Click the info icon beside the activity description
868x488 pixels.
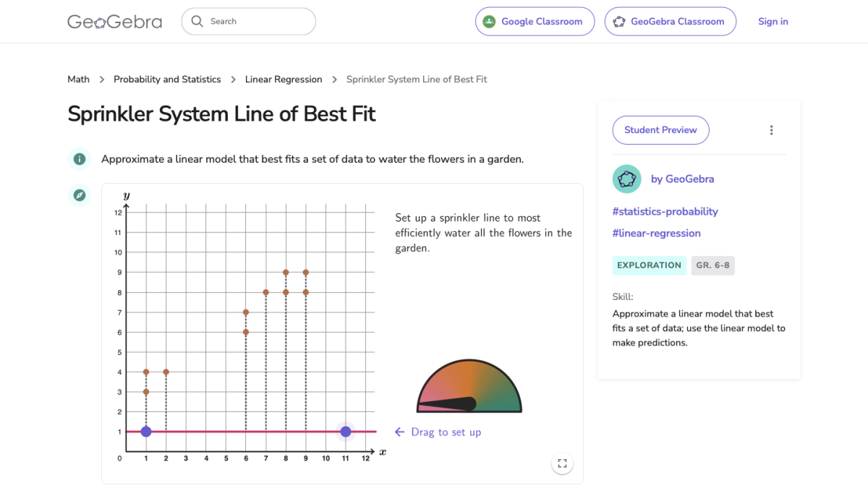[79, 159]
